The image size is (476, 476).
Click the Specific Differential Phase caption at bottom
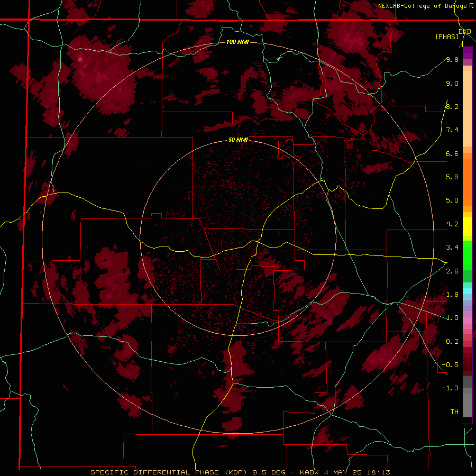(x=240, y=472)
